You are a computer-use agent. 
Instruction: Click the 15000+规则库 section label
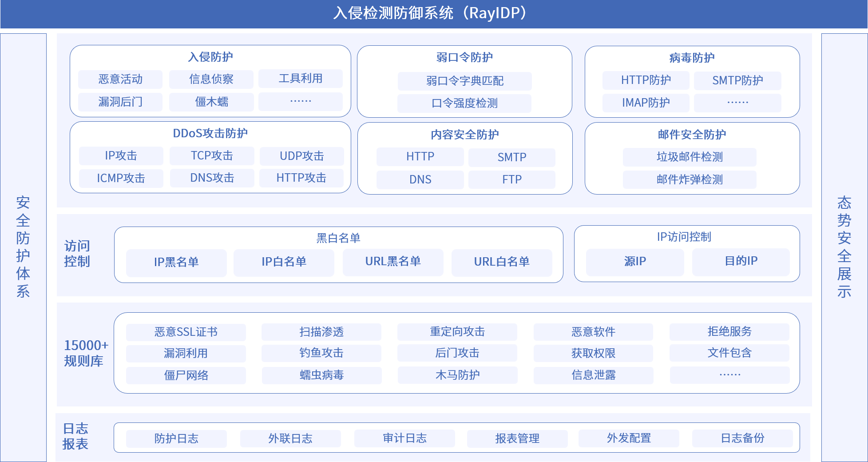pos(85,353)
